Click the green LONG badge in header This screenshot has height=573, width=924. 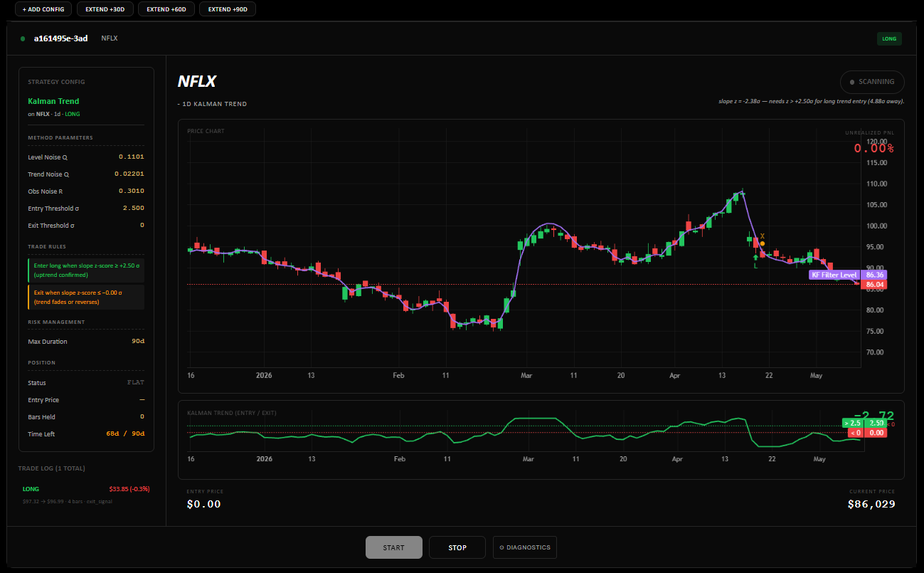tap(889, 38)
